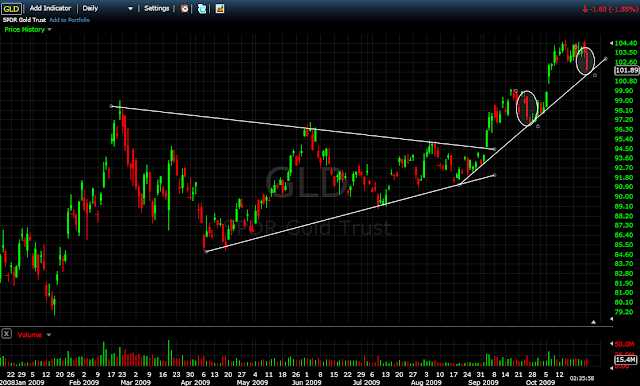
Task: Click the volume scale arrow beside 50.0M
Action: pyautogui.click(x=611, y=344)
